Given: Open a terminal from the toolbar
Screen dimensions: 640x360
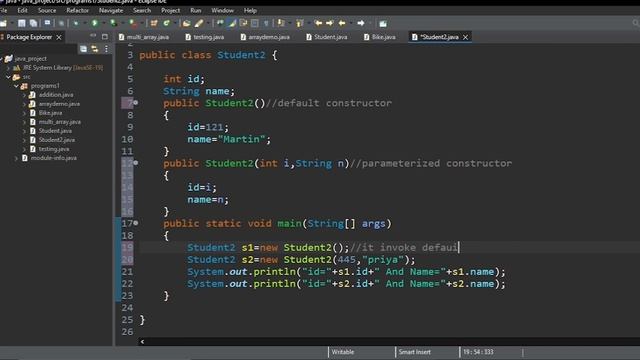Looking at the screenshot, I should click(x=47, y=23).
